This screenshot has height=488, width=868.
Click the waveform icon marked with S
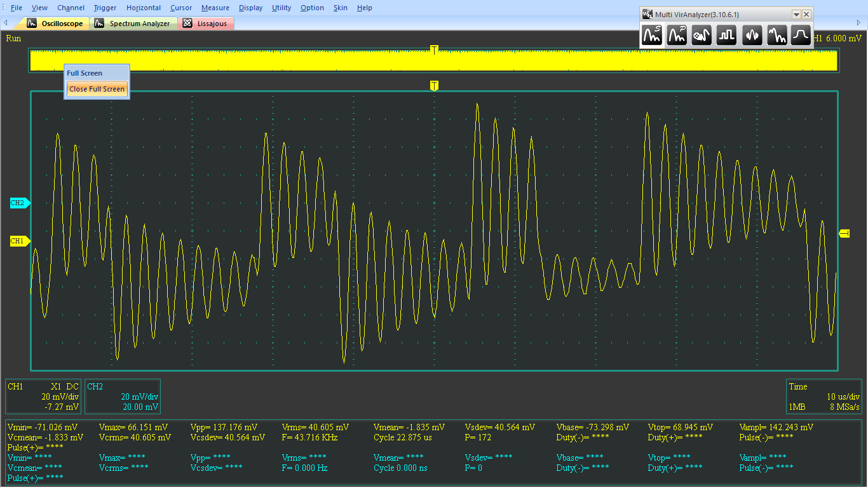pos(651,35)
